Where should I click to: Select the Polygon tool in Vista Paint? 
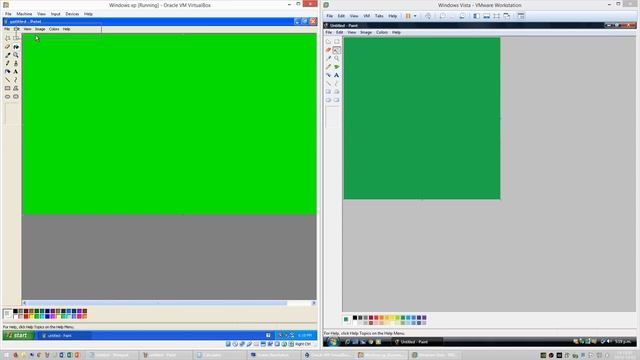click(337, 92)
